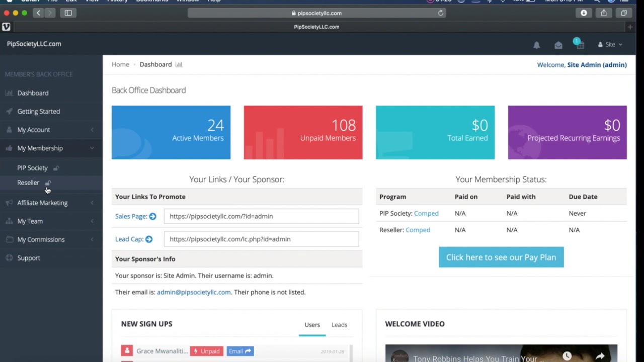Click the Safari address bar
The width and height of the screenshot is (644, 362).
(316, 13)
